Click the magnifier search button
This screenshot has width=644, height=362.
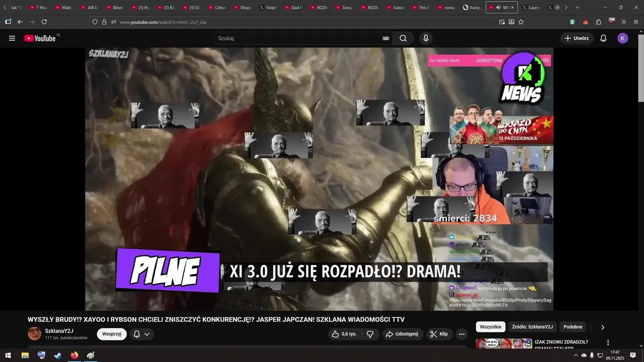(x=403, y=38)
